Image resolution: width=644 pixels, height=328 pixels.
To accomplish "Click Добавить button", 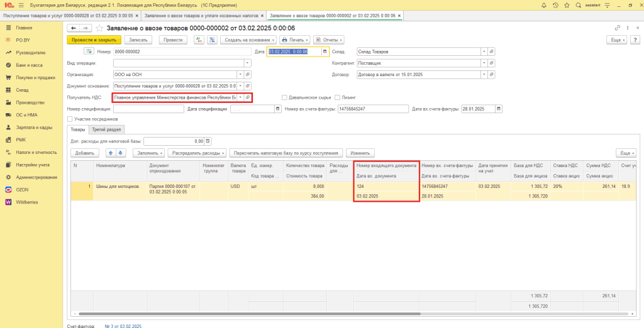I will 85,153.
